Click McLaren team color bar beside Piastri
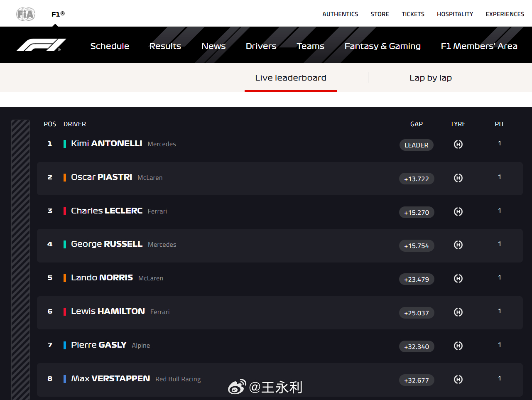Screen dimensions: 532x400 click(65, 178)
